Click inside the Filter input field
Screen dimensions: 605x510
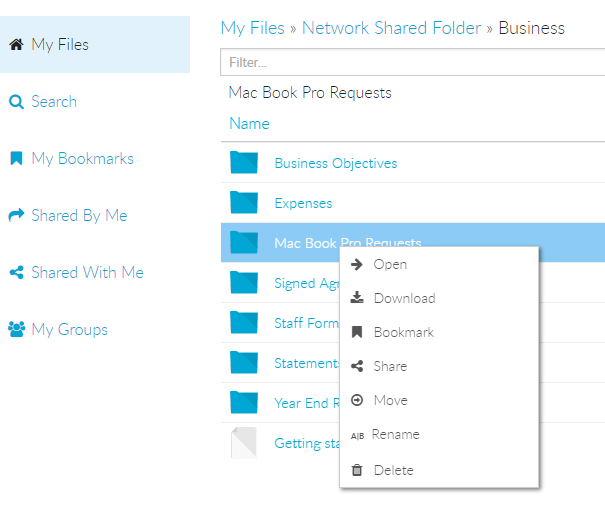click(412, 62)
